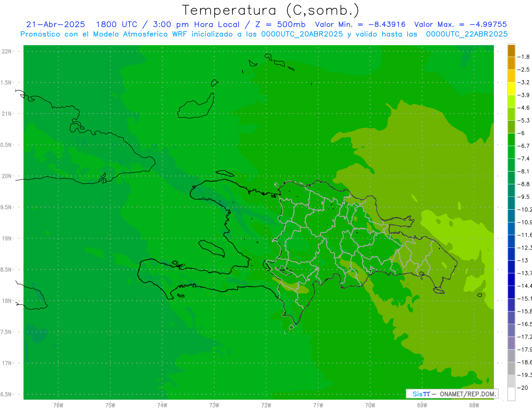Screen dimensions: 532x411
Task: Click the '-6.7' color scale label
Action: (x=524, y=146)
